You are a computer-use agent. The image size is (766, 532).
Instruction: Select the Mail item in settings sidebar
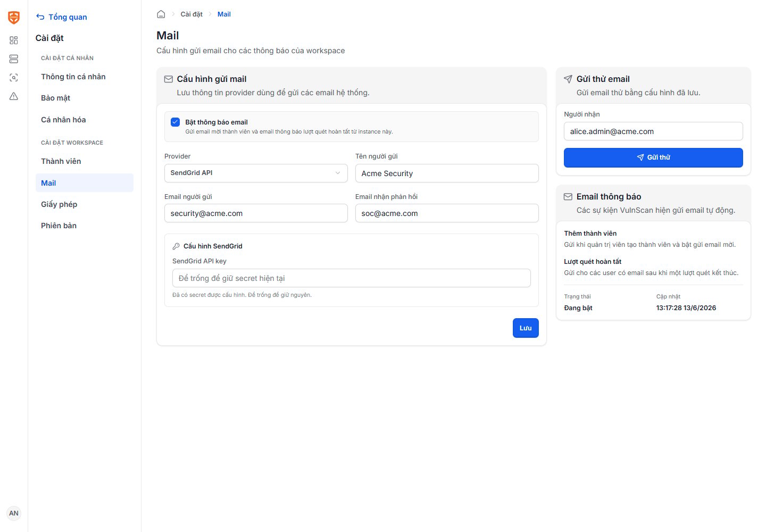tap(85, 183)
